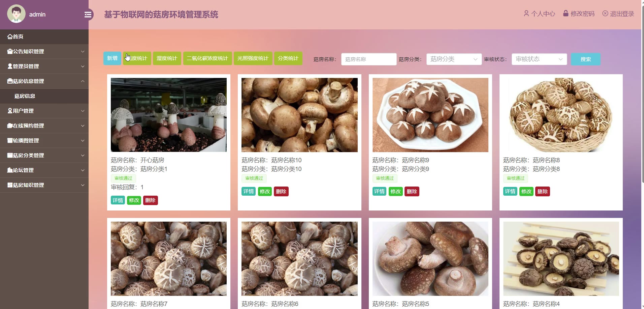Image resolution: width=644 pixels, height=309 pixels.
Task: Open the 菇房分类 filter dropdown
Action: [454, 59]
